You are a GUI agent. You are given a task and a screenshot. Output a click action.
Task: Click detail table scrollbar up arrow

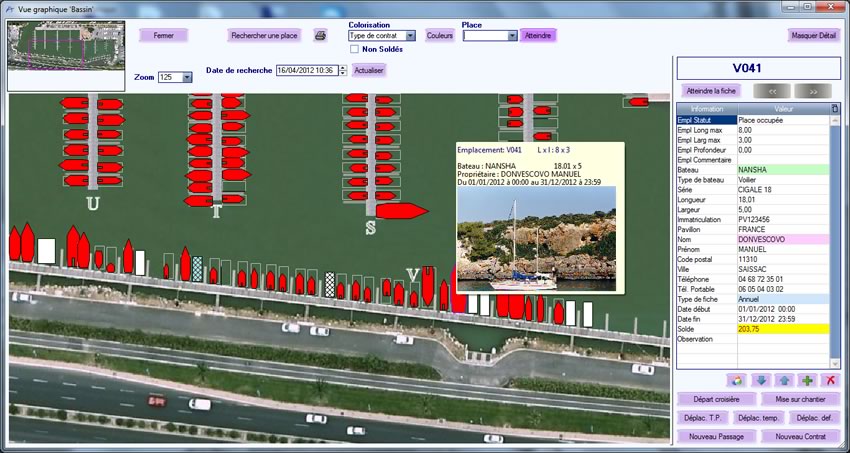coord(834,119)
